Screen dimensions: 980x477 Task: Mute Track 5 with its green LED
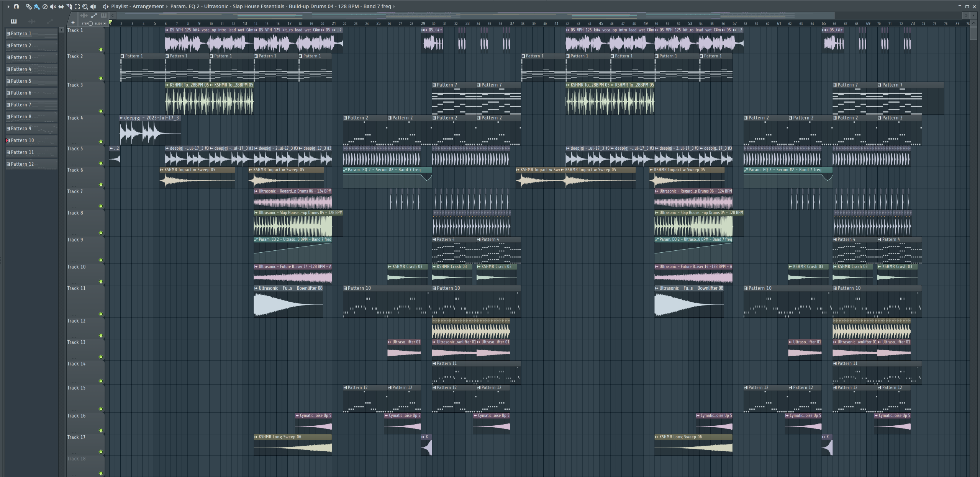tap(101, 163)
